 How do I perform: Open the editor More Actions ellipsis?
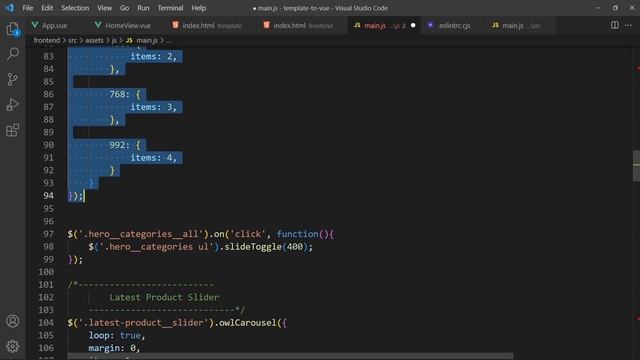click(628, 25)
